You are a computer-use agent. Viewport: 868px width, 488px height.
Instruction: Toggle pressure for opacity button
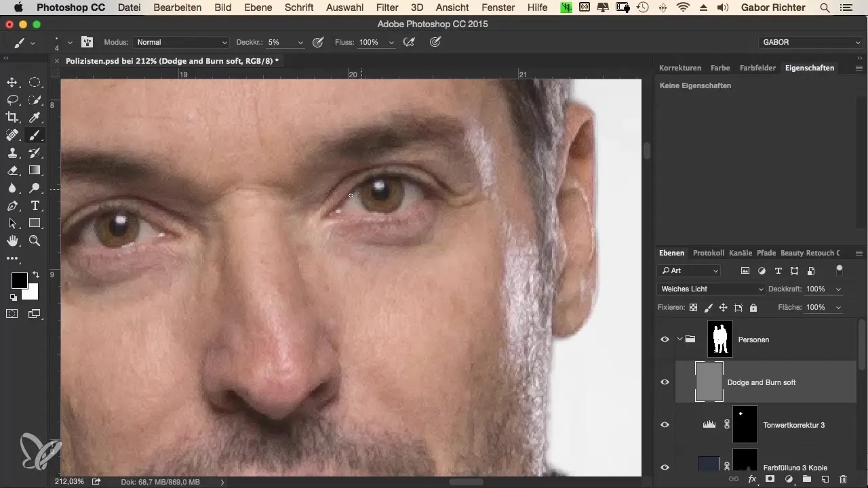pos(317,42)
